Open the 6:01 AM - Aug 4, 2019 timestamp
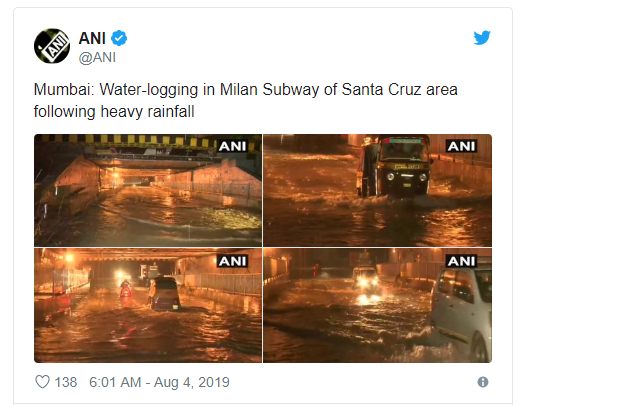The image size is (633, 405). 159,382
